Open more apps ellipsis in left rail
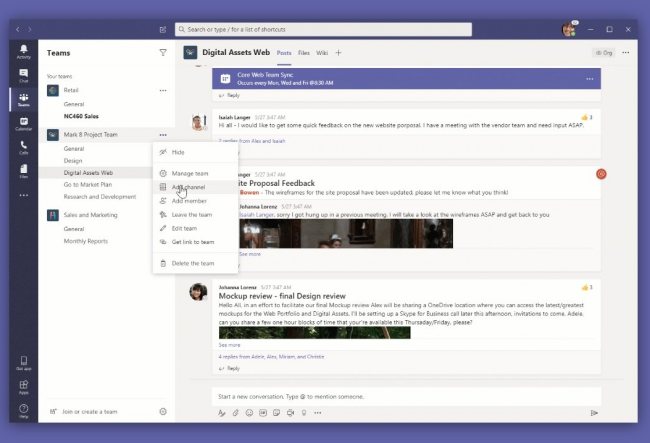The height and width of the screenshot is (443, 650). (x=24, y=195)
